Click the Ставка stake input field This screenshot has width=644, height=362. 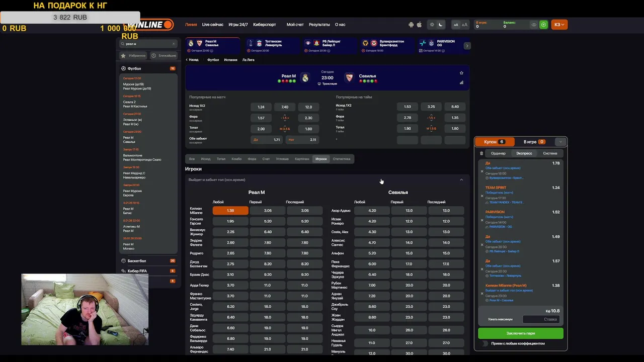(541, 319)
